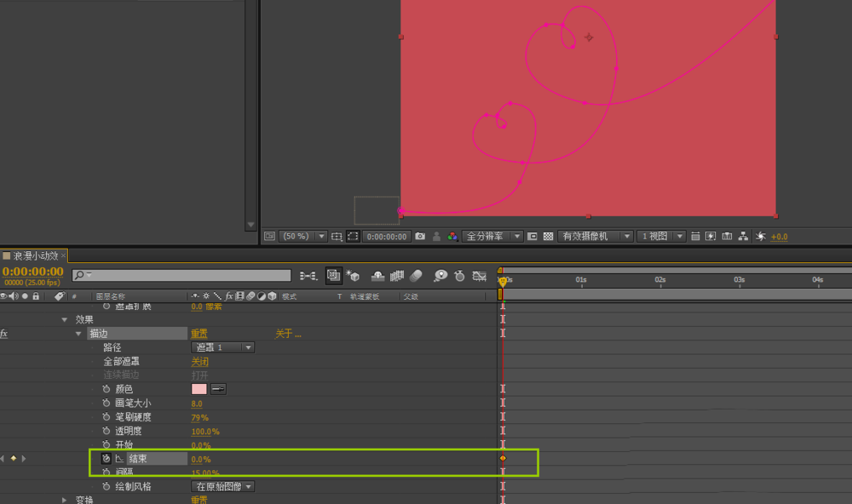Click the timeline panel icon in viewer bar

tap(727, 237)
